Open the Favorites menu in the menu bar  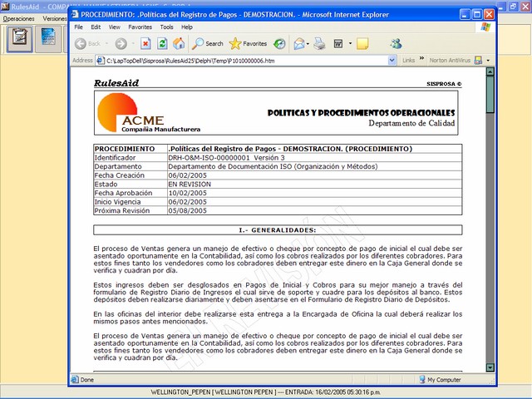140,27
